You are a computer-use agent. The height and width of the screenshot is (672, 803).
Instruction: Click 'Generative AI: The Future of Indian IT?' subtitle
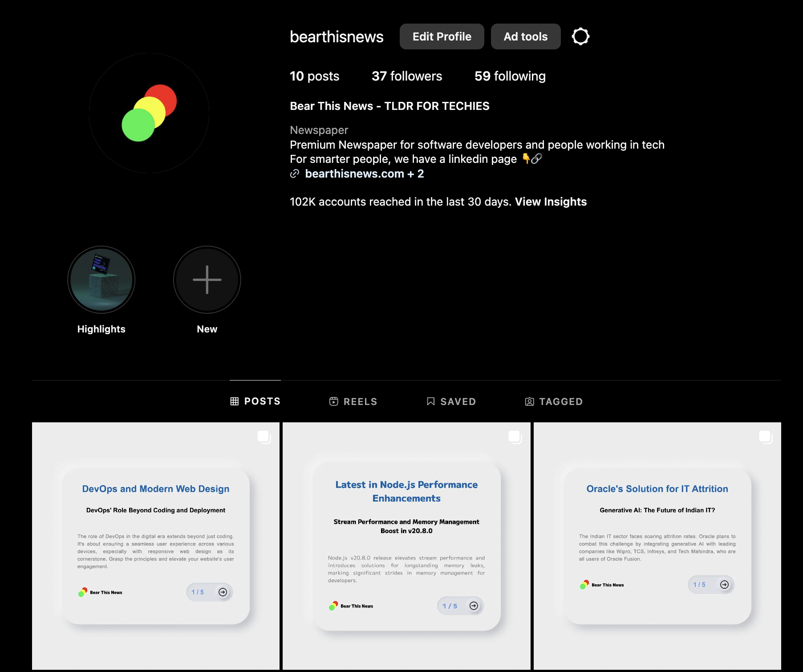click(657, 510)
